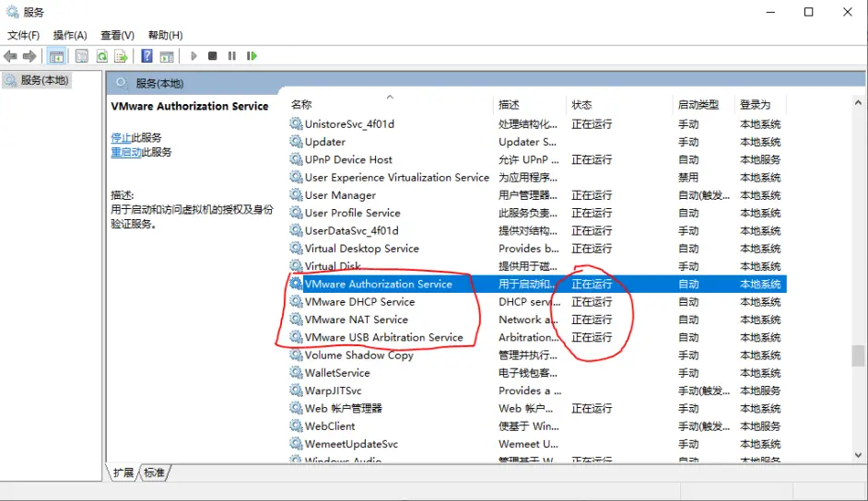868x501 pixels.
Task: Click the Pause Service toolbar icon
Action: click(x=232, y=56)
